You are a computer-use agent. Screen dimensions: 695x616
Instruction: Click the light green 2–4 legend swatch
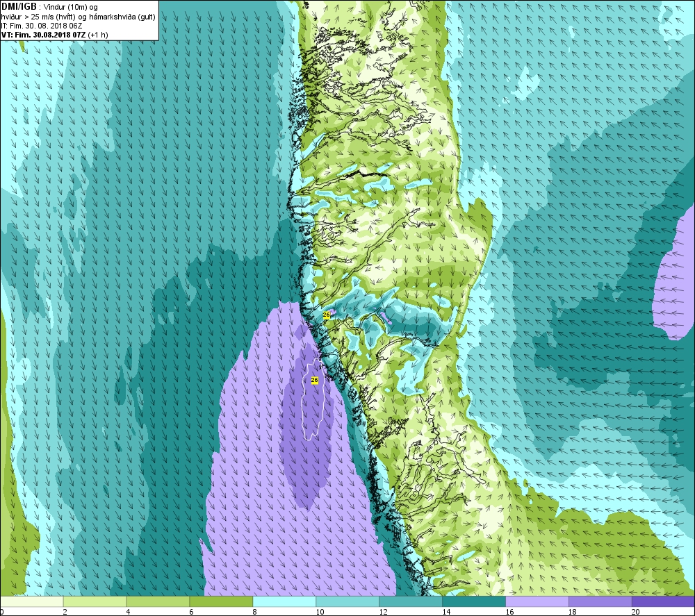pos(95,601)
